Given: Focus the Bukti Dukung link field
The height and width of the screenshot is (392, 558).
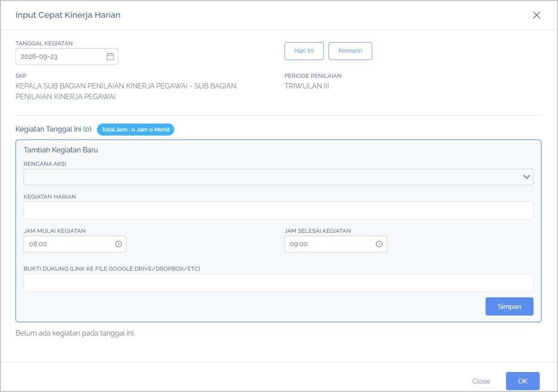Looking at the screenshot, I should (278, 283).
